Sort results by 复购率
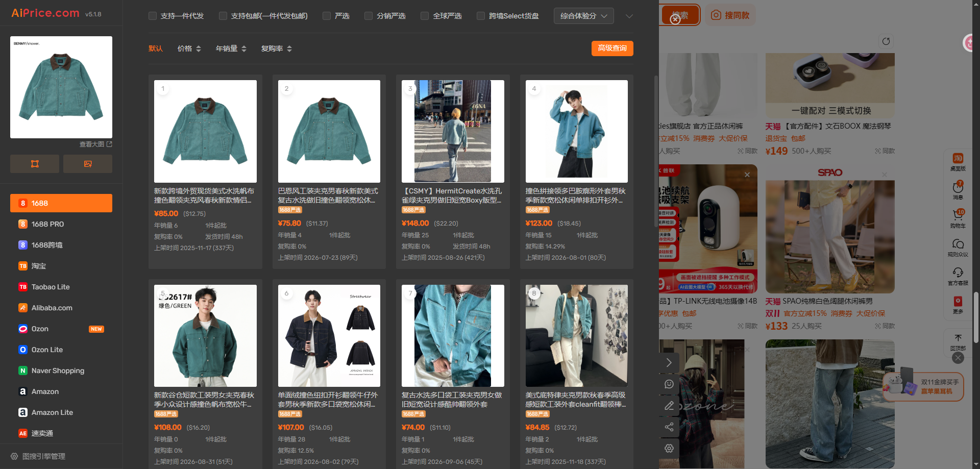 pos(277,48)
